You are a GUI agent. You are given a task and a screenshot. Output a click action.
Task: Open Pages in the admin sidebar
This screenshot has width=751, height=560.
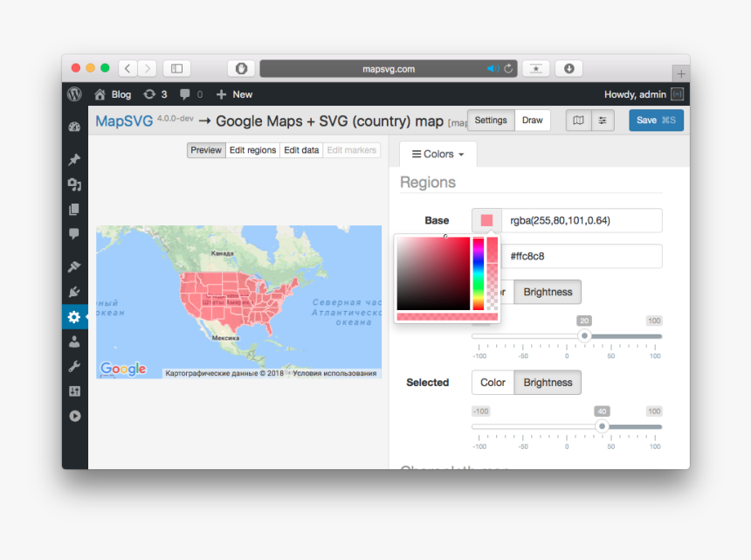point(74,210)
